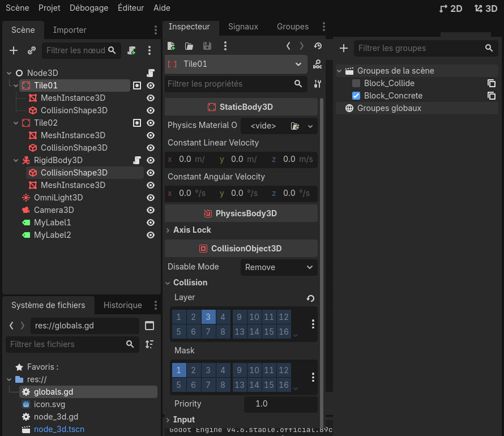Switch to the Signaux tab
The image size is (504, 436).
click(243, 27)
